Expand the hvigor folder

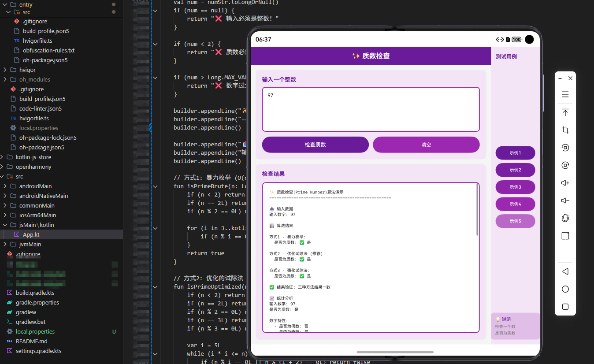(x=5, y=70)
